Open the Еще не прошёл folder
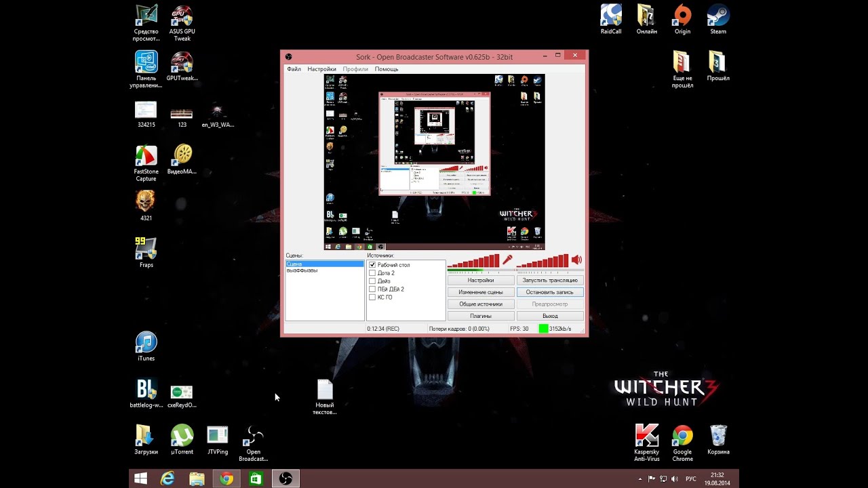The image size is (868, 488). point(682,69)
